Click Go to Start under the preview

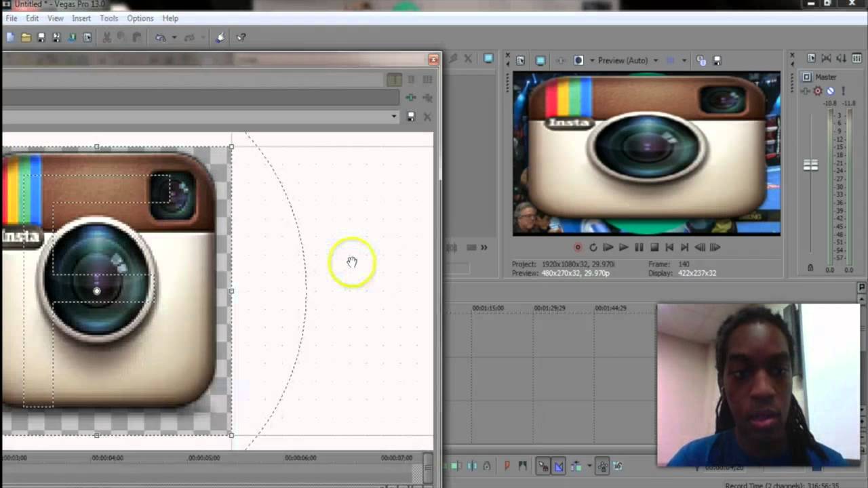click(669, 247)
